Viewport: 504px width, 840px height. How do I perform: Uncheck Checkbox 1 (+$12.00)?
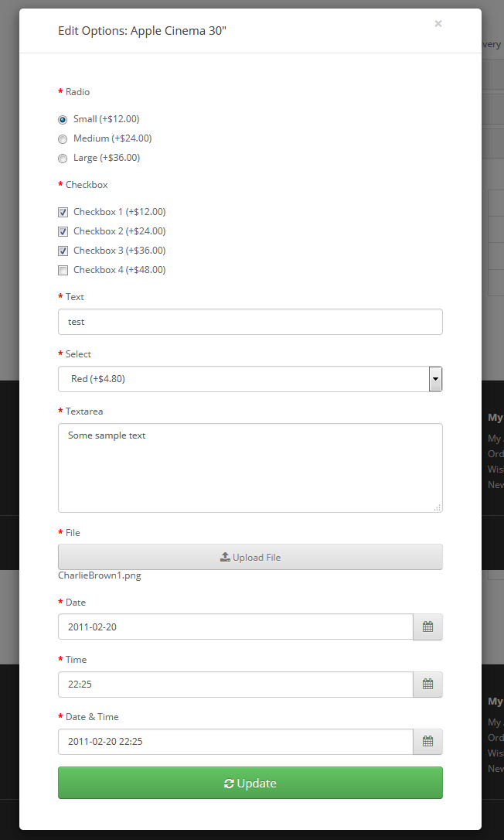pos(63,212)
